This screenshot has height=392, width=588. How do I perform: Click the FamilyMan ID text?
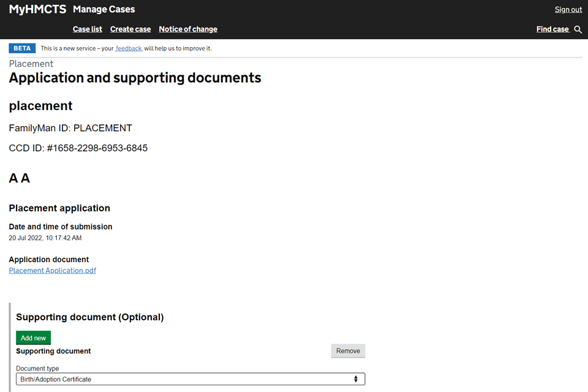(x=70, y=128)
